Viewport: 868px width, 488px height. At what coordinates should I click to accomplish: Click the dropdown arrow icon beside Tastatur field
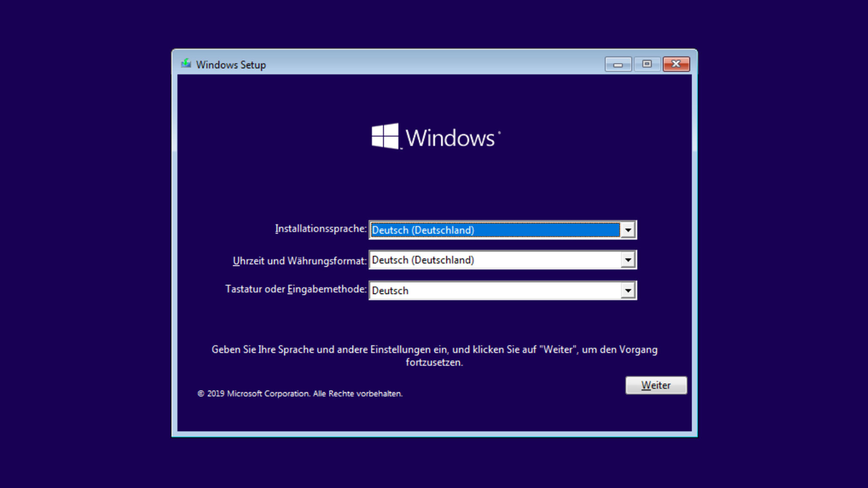(x=629, y=290)
